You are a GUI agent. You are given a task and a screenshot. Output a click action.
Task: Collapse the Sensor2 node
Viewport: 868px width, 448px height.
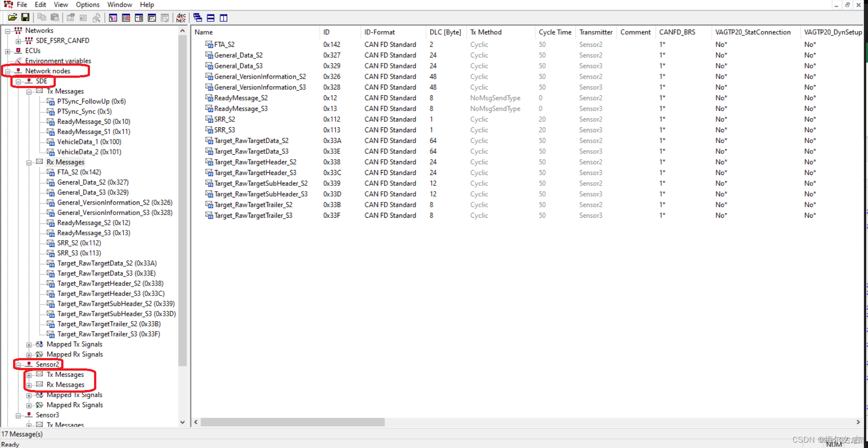(x=18, y=365)
